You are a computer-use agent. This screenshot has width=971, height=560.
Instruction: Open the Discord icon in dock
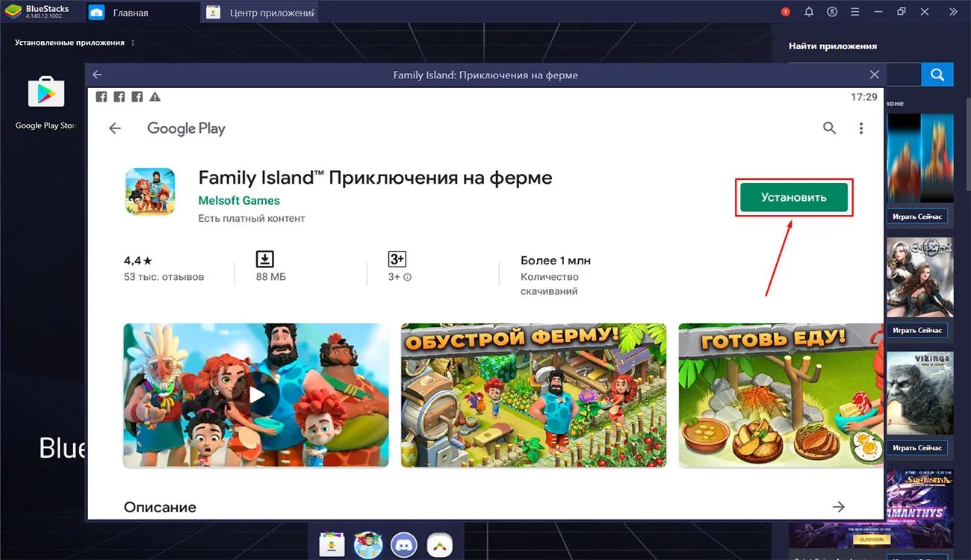pos(404,545)
